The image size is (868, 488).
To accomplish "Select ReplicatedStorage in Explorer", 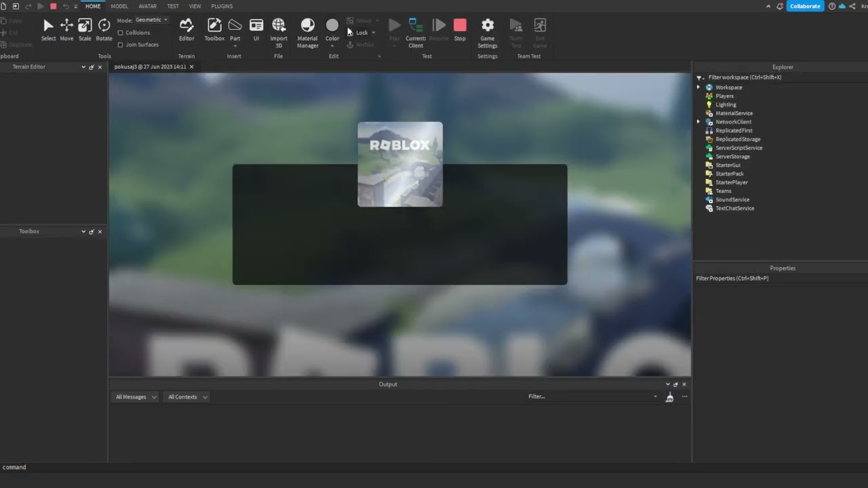I will point(738,140).
